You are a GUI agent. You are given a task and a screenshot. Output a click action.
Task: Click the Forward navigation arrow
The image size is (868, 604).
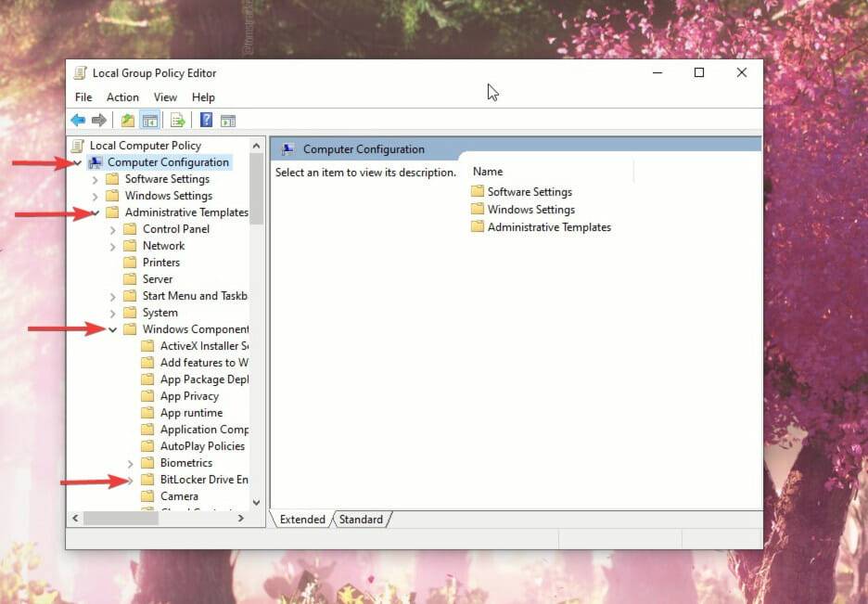(98, 119)
